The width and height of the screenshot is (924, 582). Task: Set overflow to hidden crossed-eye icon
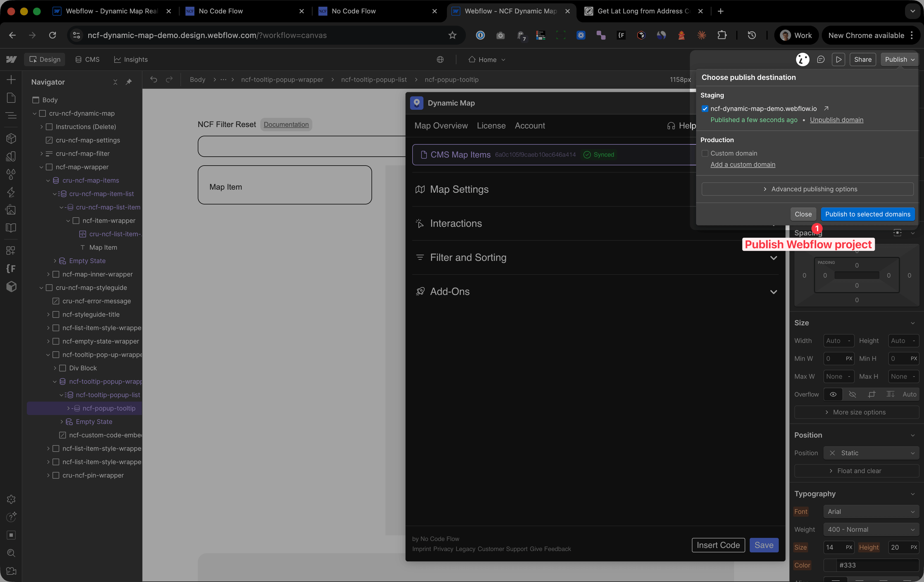pos(852,394)
